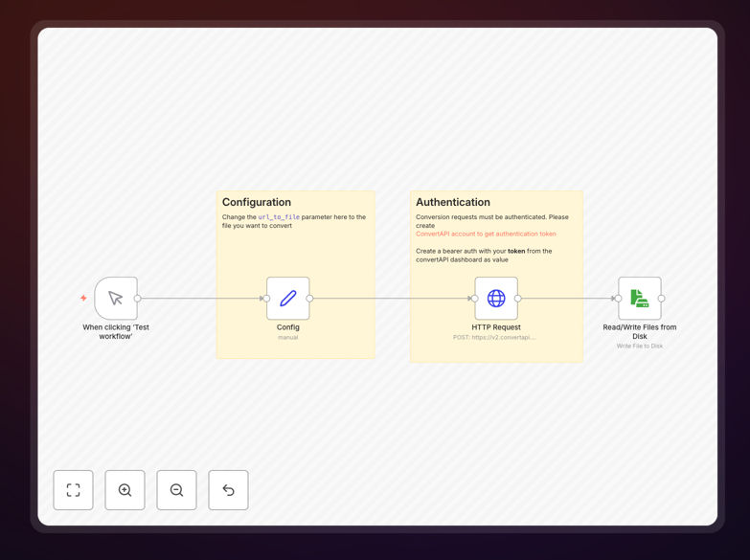The height and width of the screenshot is (560, 750).
Task: Click the HTTP Request node label
Action: pyautogui.click(x=496, y=327)
